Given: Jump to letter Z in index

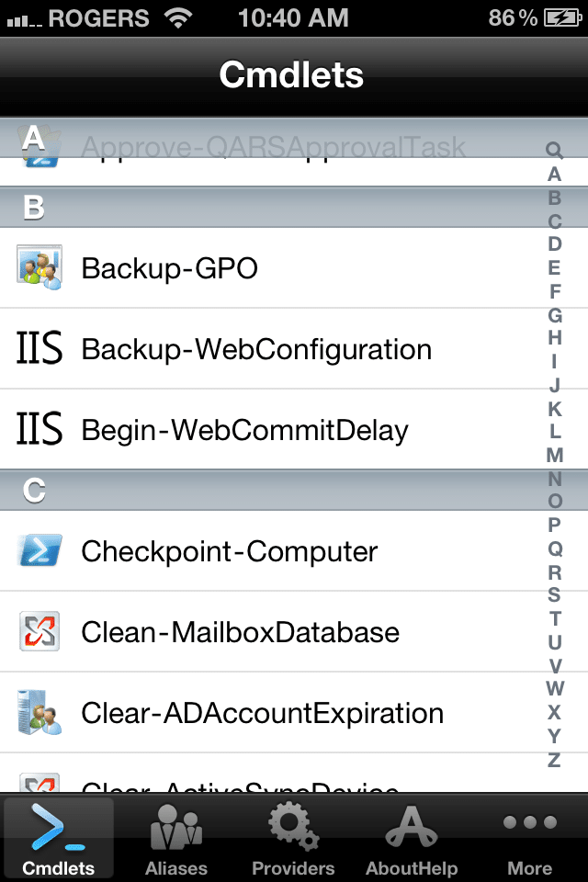Looking at the screenshot, I should [x=554, y=760].
